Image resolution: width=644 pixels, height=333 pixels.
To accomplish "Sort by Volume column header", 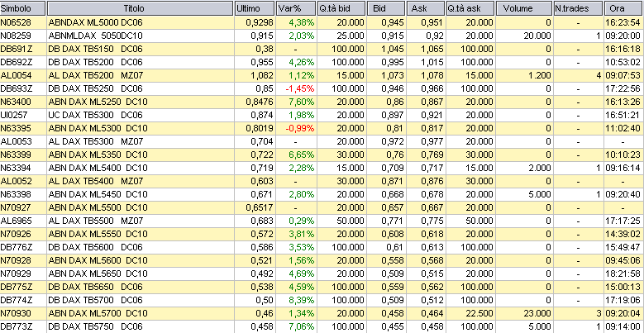I will pos(524,8).
